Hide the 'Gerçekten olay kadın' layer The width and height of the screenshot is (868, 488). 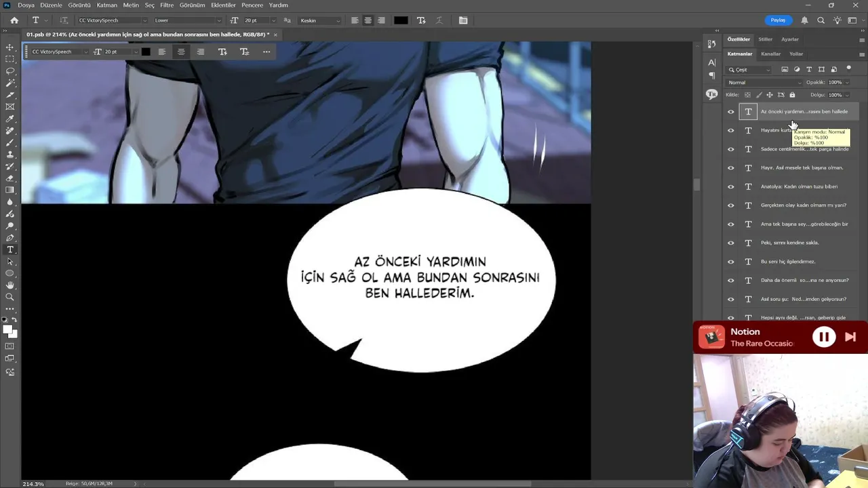point(731,205)
